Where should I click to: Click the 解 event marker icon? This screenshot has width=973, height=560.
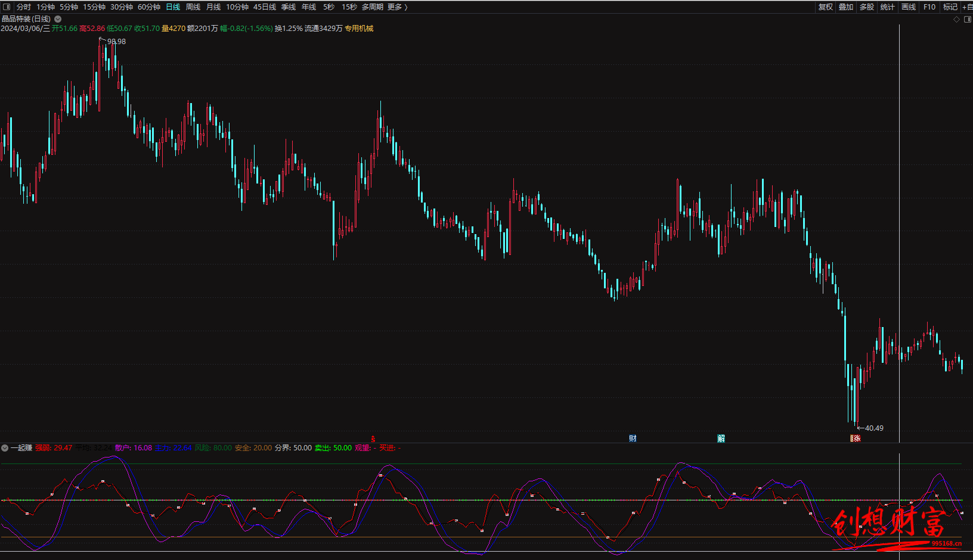[721, 438]
